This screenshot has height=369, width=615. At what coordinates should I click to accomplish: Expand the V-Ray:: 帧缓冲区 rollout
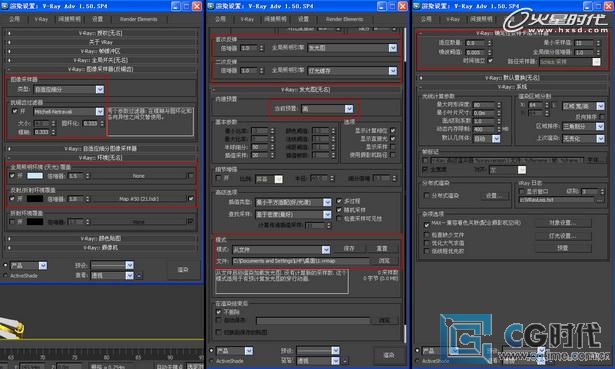(x=100, y=51)
